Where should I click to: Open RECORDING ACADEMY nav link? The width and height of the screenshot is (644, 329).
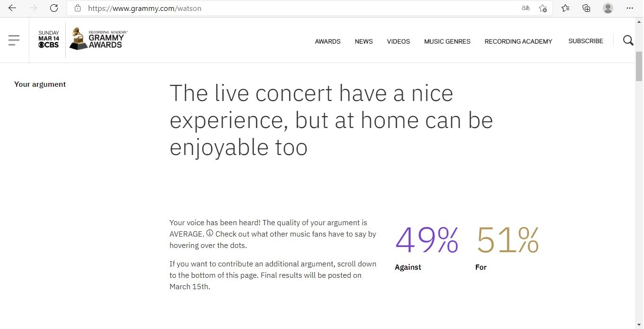coord(519,41)
